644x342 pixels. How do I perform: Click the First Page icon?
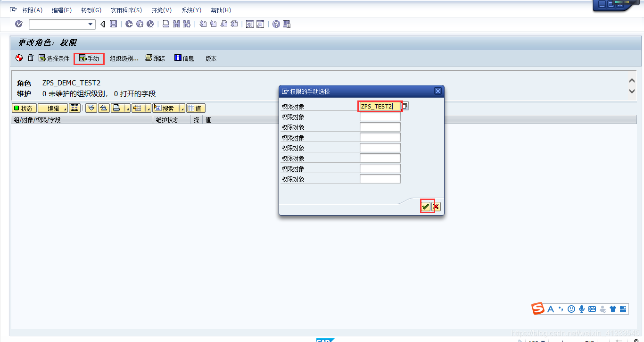click(203, 24)
